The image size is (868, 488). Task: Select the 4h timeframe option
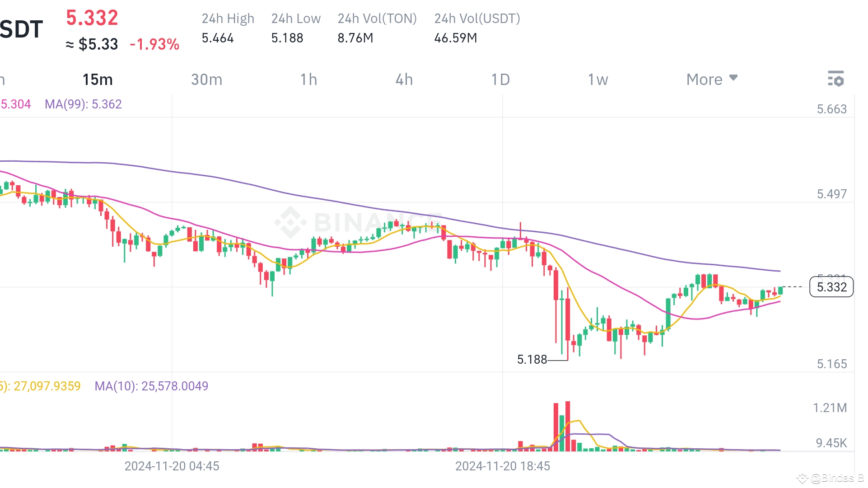[404, 79]
